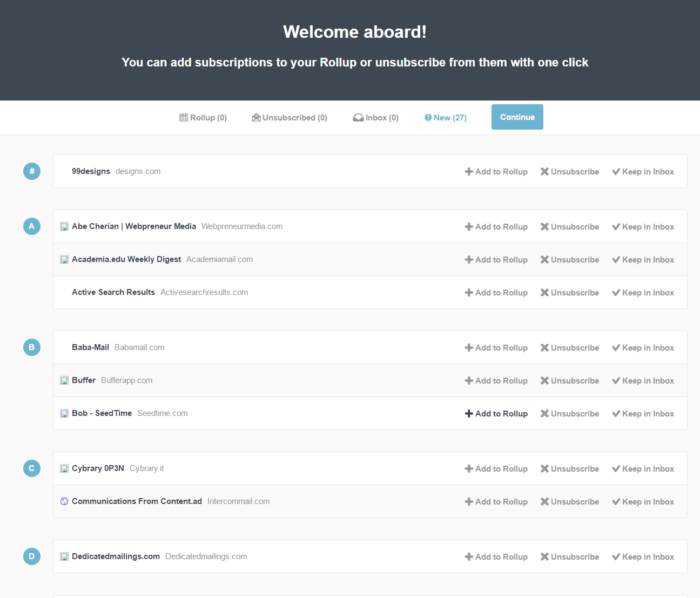The height and width of the screenshot is (598, 700).
Task: Click the Continue button
Action: pos(517,117)
